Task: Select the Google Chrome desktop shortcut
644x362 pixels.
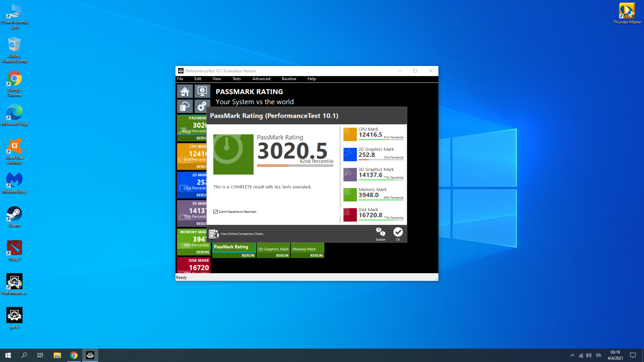Action: [14, 84]
